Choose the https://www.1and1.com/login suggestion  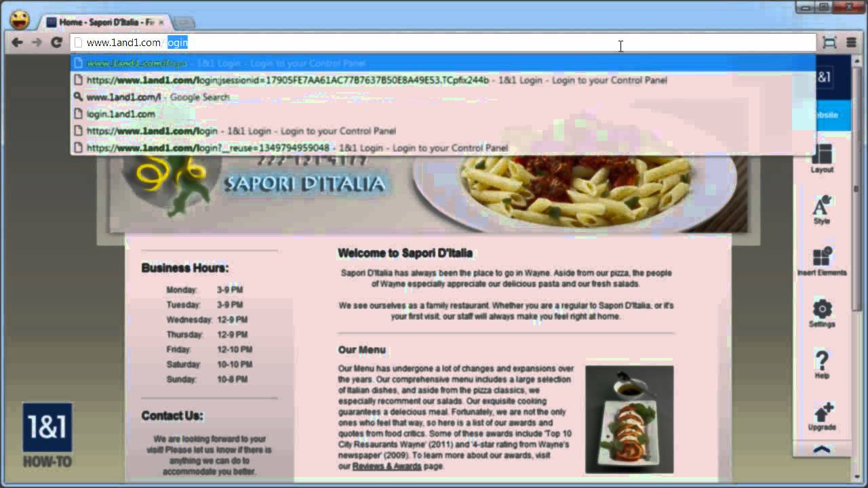[443, 131]
